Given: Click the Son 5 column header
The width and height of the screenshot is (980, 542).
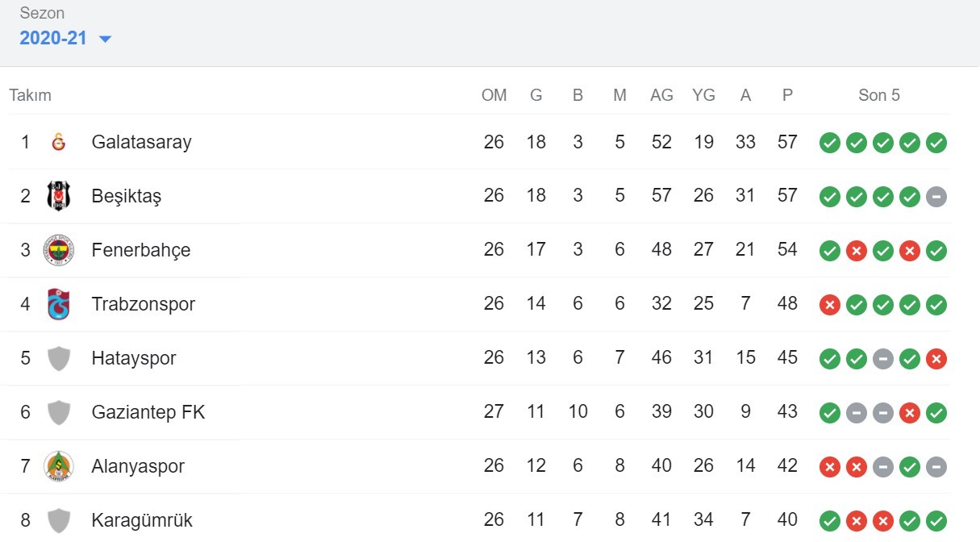Looking at the screenshot, I should pyautogui.click(x=878, y=95).
